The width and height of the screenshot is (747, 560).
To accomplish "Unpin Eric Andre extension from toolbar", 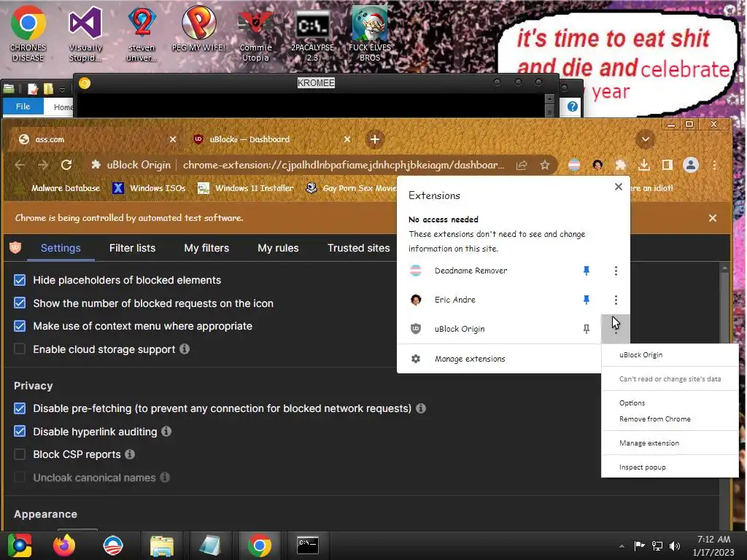I will point(587,300).
